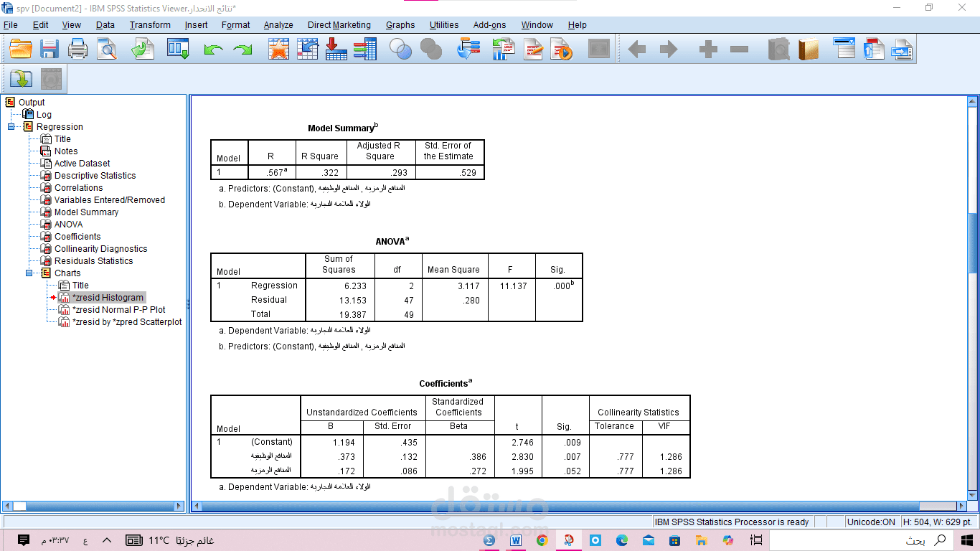Viewport: 980px width, 551px height.
Task: Click the red-arrow Go to Variable icon
Action: tap(336, 50)
